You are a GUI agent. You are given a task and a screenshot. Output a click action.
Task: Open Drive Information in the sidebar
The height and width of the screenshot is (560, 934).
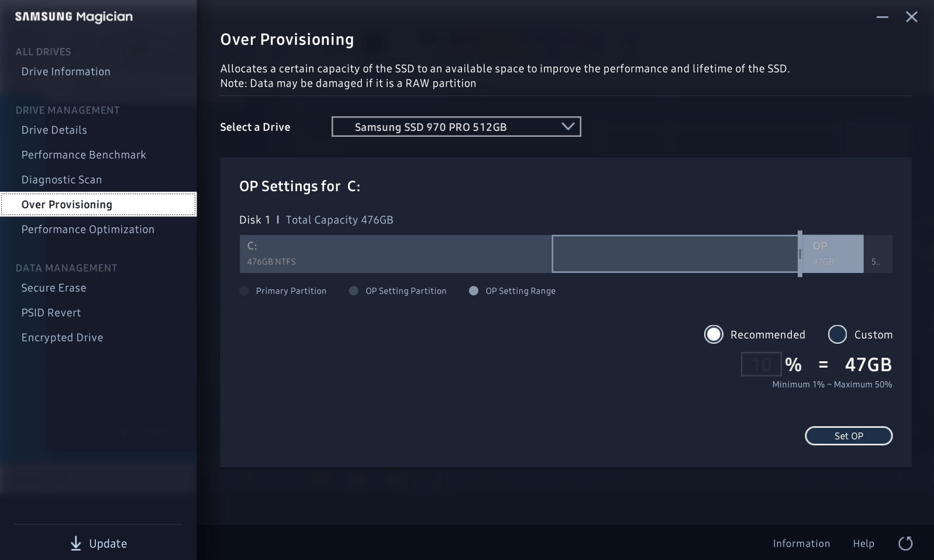click(x=66, y=71)
